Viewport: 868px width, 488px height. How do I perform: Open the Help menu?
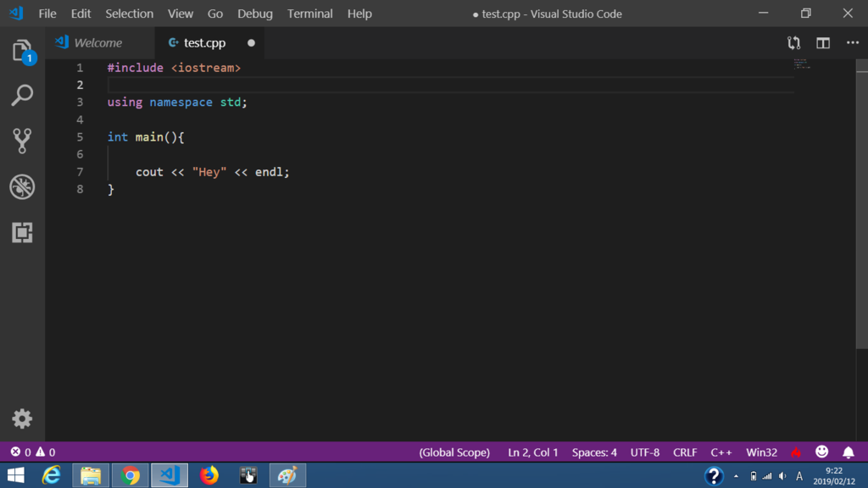point(359,14)
